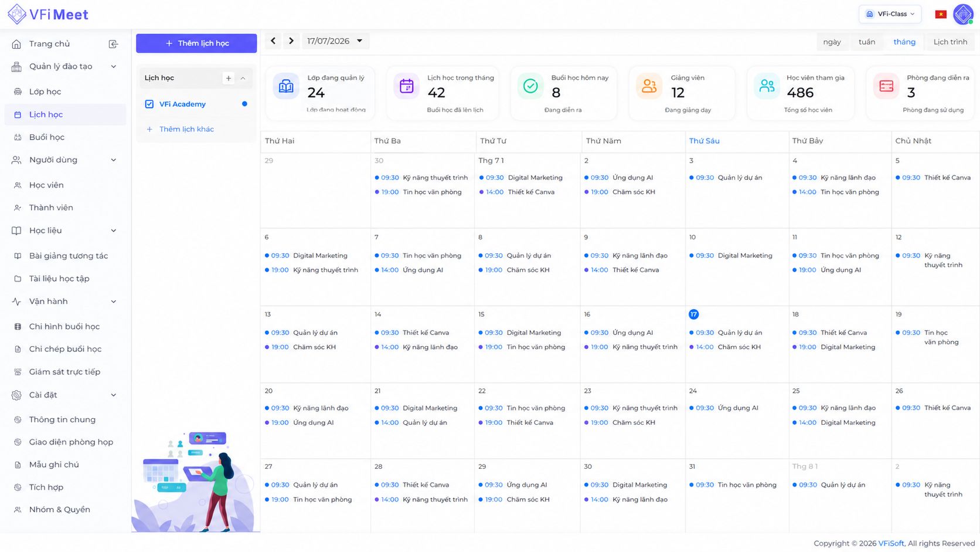This screenshot has height=552, width=980.
Task: Click the Lớp học sidebar icon
Action: [x=18, y=92]
